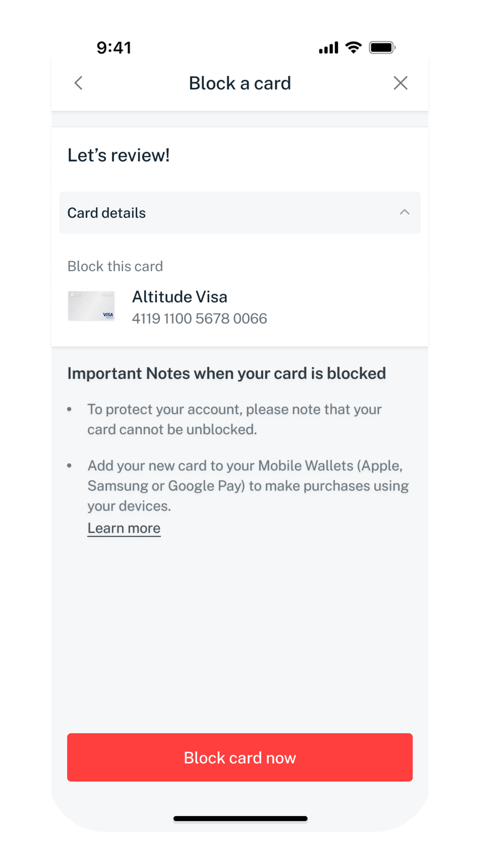Tap the home indicator bar at bottom
This screenshot has height=868, width=482.
(240, 819)
